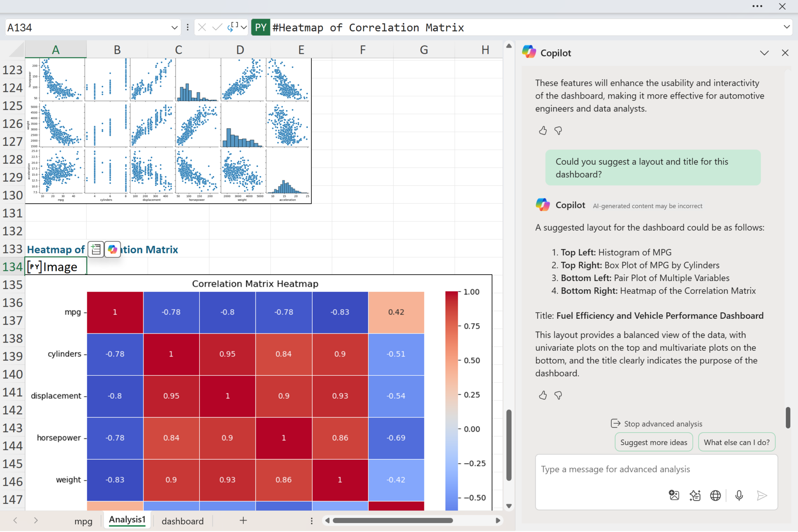
Task: Click the horizontal scrollbar thumb
Action: click(x=392, y=520)
